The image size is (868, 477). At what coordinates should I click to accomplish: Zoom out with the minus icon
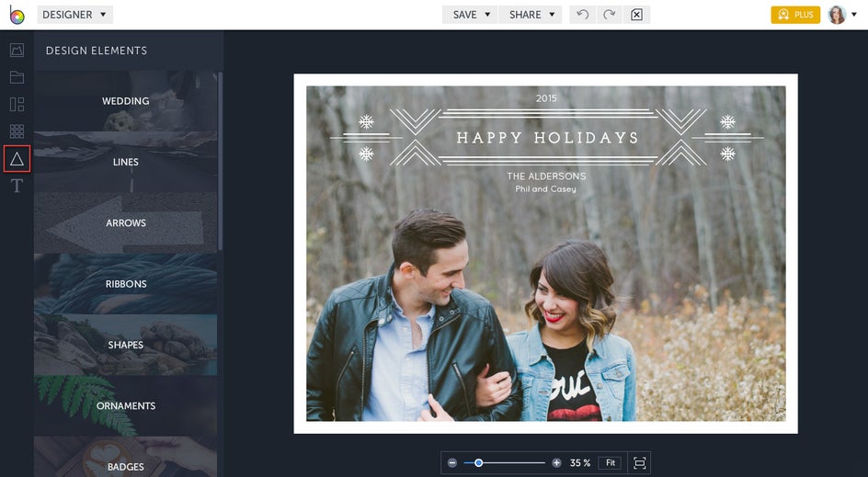[452, 462]
